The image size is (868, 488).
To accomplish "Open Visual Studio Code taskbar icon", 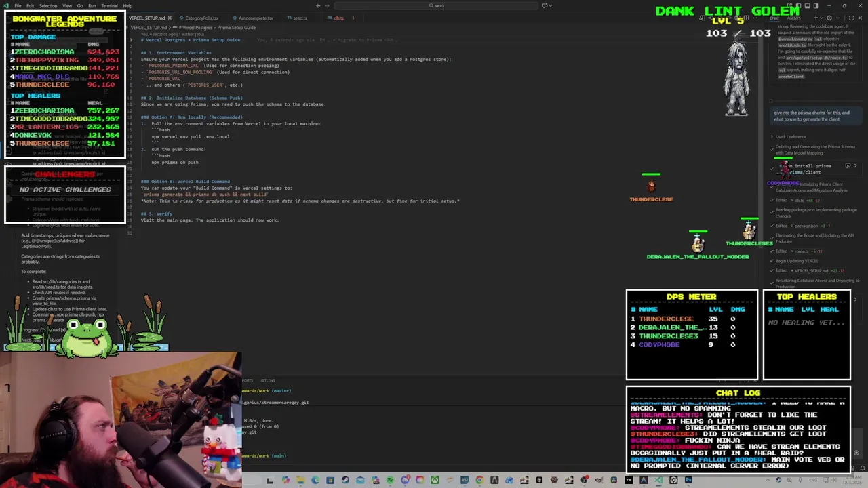I will [658, 480].
